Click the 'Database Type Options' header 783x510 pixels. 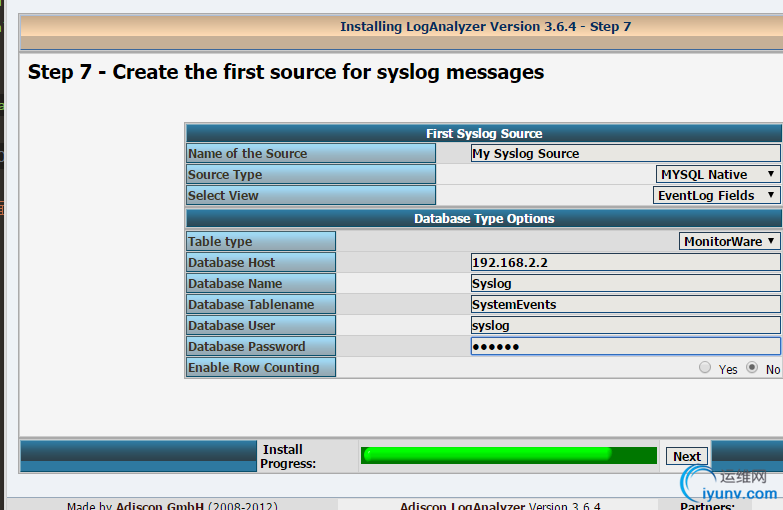tap(484, 218)
